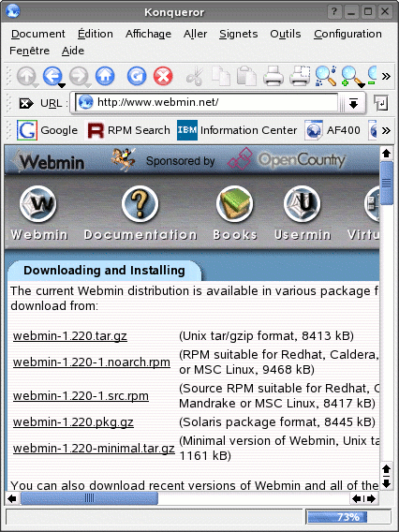Click the vertical scrollbar up arrow
This screenshot has height=532, width=399.
click(x=387, y=154)
